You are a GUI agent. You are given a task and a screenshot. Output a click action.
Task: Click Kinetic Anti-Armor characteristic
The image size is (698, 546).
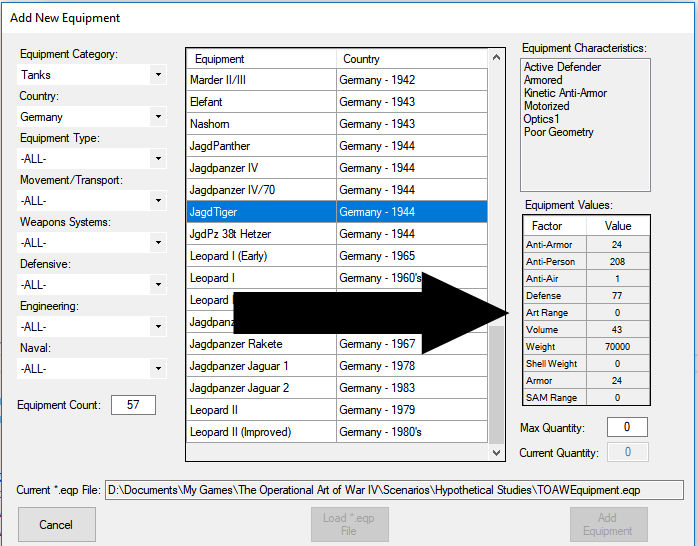point(565,93)
